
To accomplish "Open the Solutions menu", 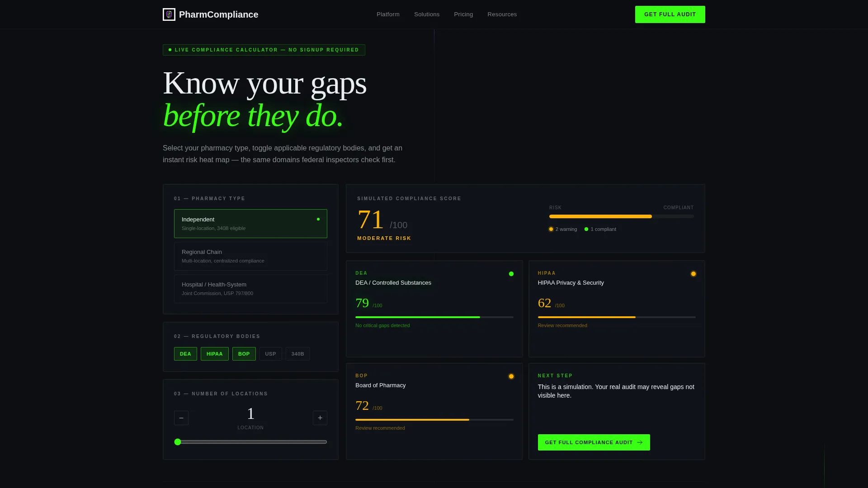I will (x=427, y=14).
